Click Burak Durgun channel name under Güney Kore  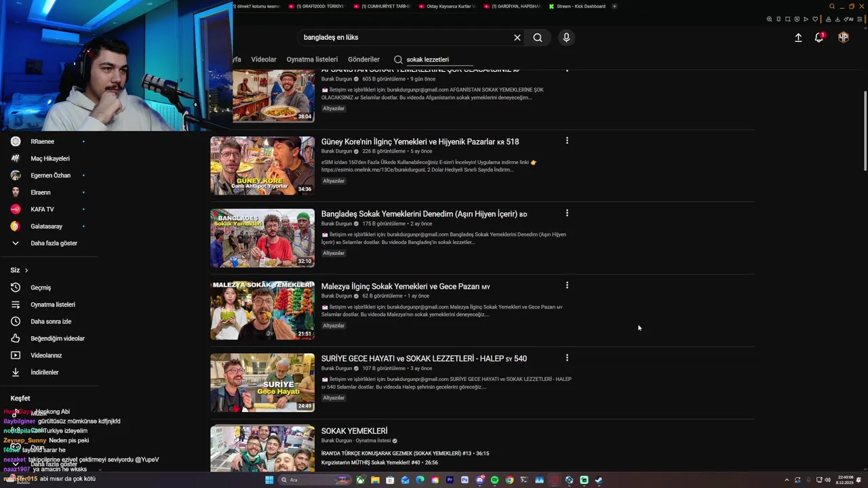(x=336, y=151)
